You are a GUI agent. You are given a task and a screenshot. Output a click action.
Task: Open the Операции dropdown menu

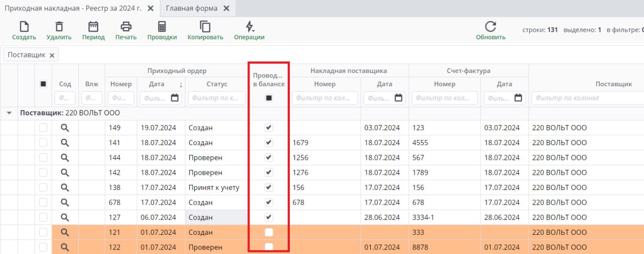249,27
